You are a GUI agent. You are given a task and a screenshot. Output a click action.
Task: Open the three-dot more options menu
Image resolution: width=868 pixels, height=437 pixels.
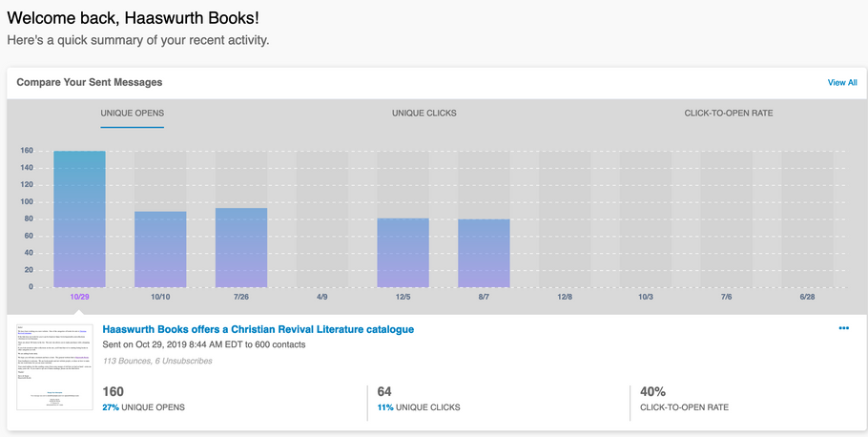[x=843, y=328]
